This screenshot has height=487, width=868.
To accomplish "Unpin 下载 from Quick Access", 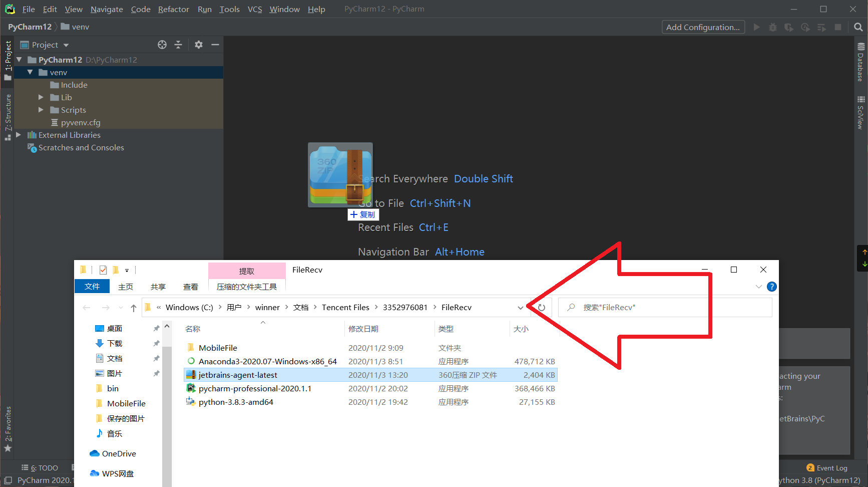I will 156,343.
